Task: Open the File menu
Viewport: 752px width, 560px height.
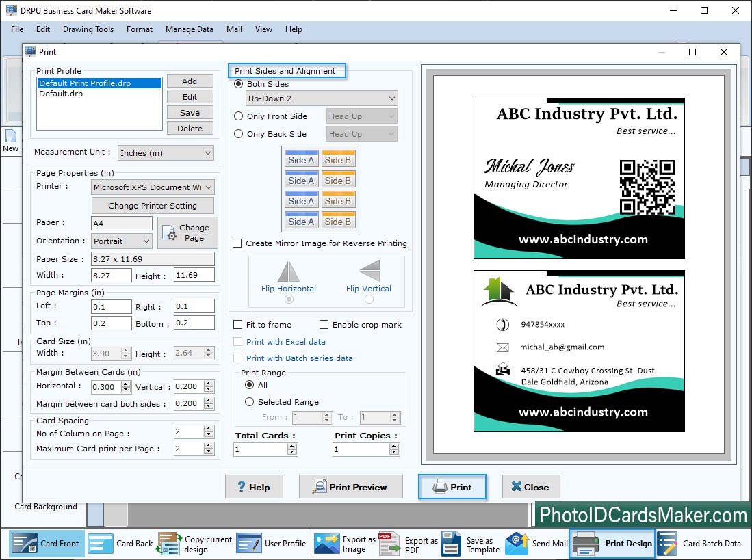Action: click(17, 29)
